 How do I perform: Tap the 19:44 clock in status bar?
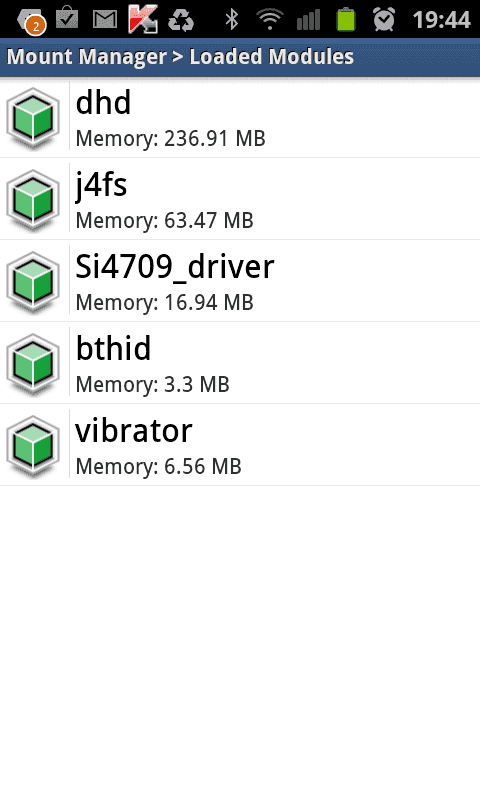441,20
